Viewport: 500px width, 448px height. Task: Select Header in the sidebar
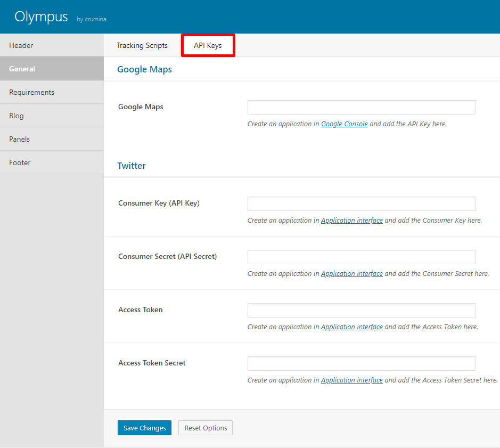pyautogui.click(x=52, y=45)
